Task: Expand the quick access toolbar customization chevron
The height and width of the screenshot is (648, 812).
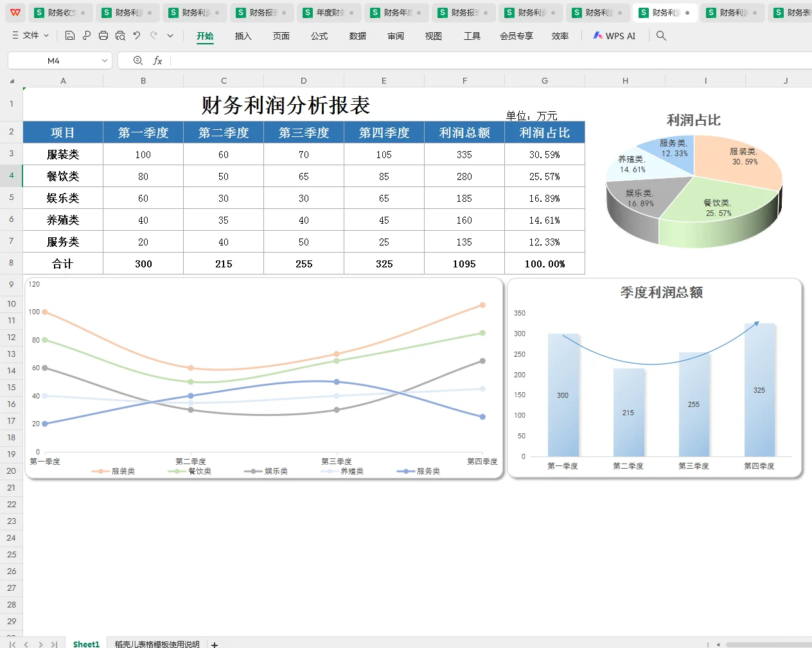Action: point(170,36)
